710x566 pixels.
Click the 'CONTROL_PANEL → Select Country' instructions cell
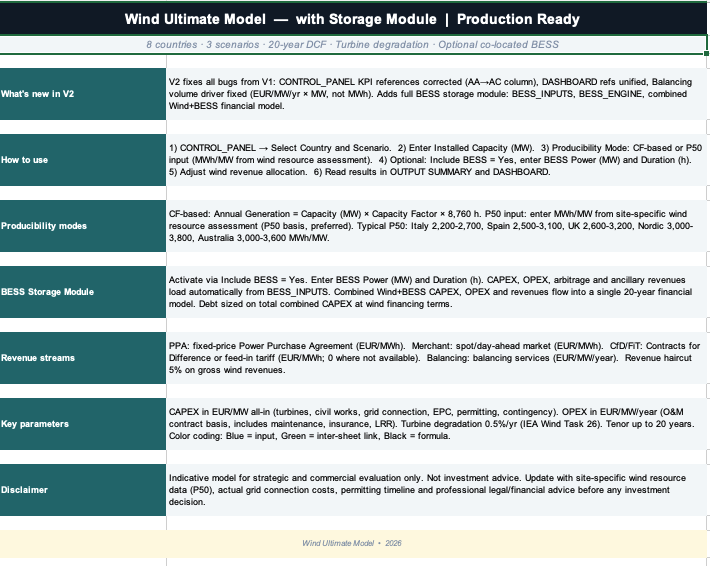(x=437, y=160)
